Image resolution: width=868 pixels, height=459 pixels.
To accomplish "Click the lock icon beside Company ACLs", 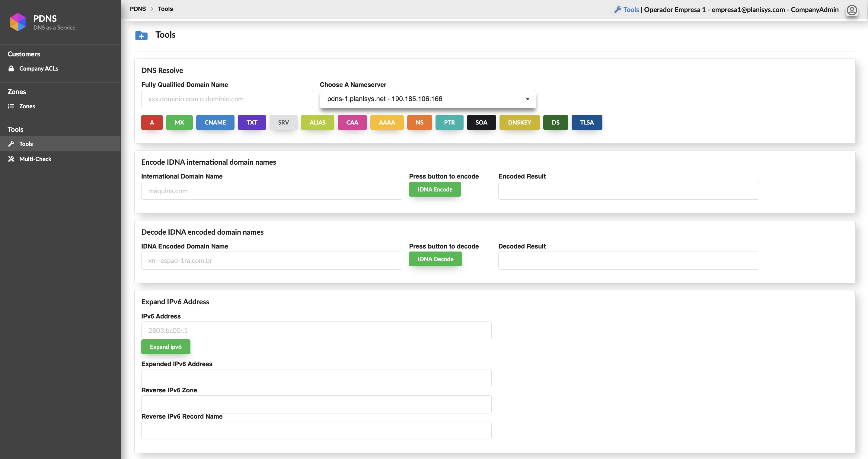I will tap(11, 68).
